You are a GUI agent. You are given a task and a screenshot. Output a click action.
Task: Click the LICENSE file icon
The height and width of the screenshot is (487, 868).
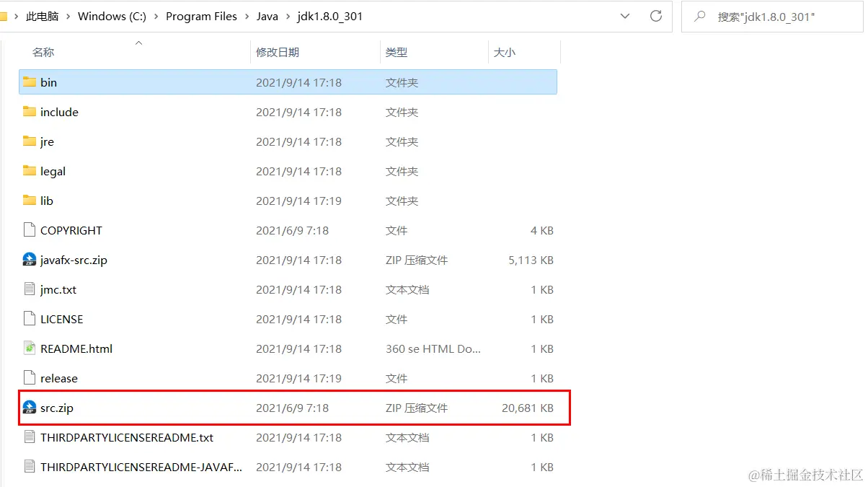coord(29,319)
